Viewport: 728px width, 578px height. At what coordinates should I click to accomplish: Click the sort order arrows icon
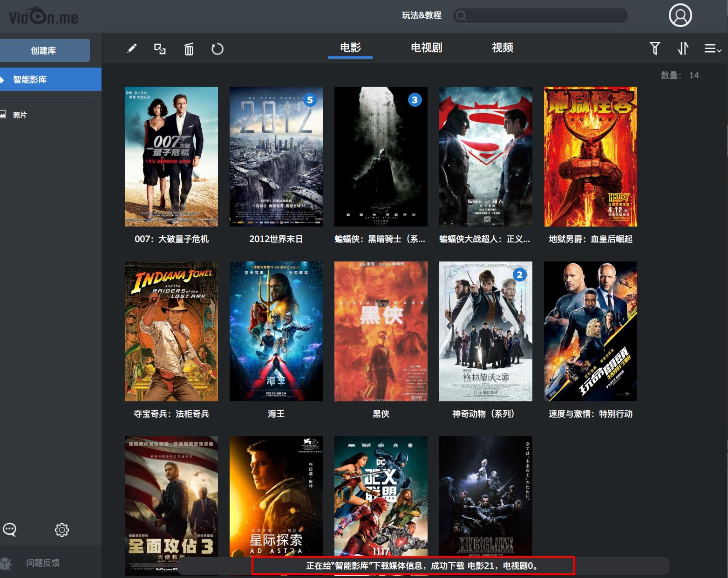[683, 48]
